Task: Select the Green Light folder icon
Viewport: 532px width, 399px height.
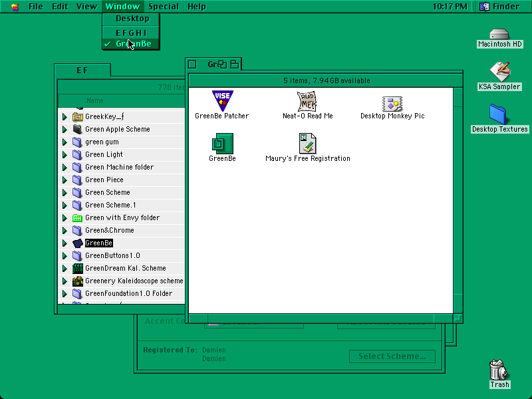Action: pos(78,155)
